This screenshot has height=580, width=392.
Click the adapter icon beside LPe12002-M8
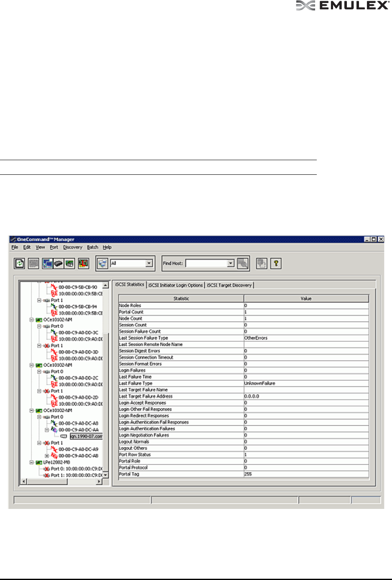(39, 462)
